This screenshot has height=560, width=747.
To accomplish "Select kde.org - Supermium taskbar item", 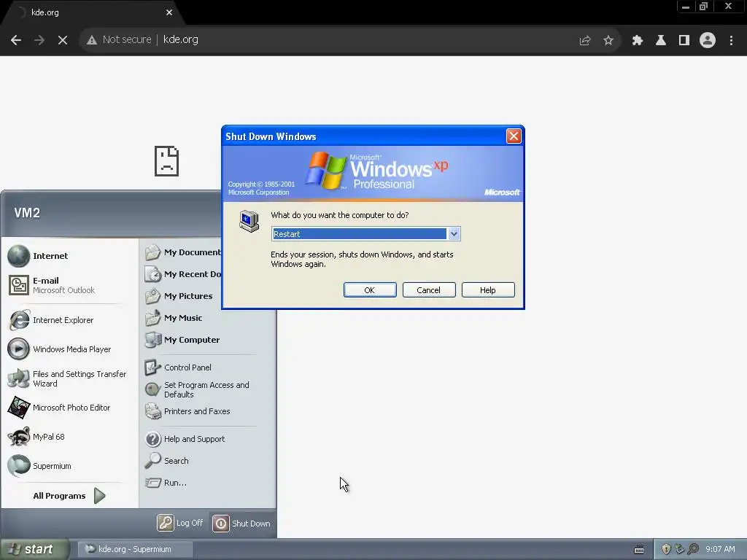I will click(135, 549).
